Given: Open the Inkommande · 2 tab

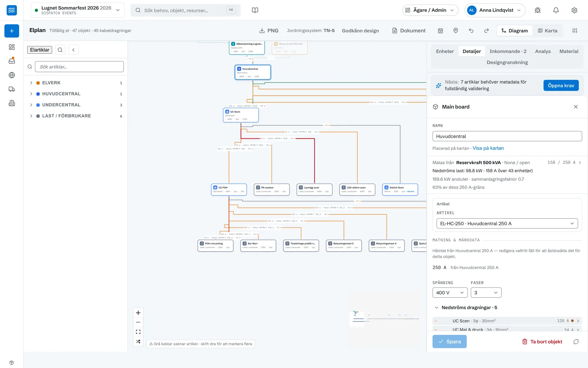Looking at the screenshot, I should [508, 51].
